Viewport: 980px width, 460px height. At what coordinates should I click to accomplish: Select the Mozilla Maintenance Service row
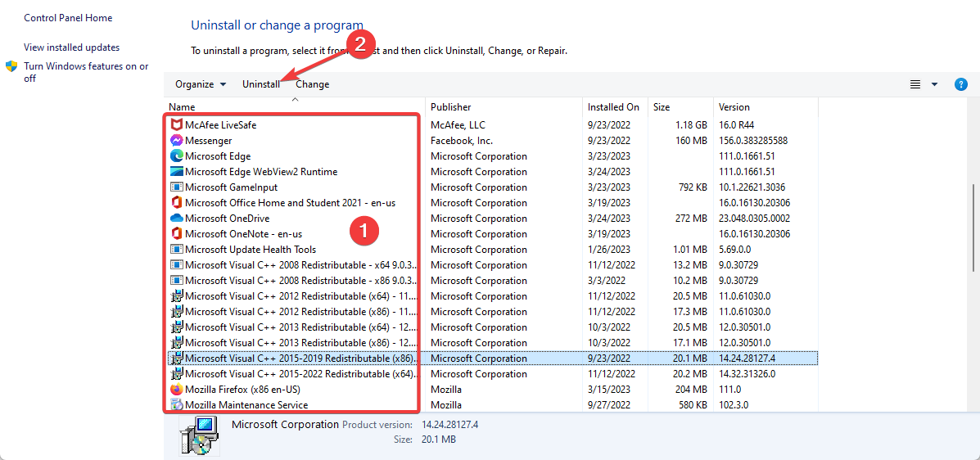coord(491,405)
